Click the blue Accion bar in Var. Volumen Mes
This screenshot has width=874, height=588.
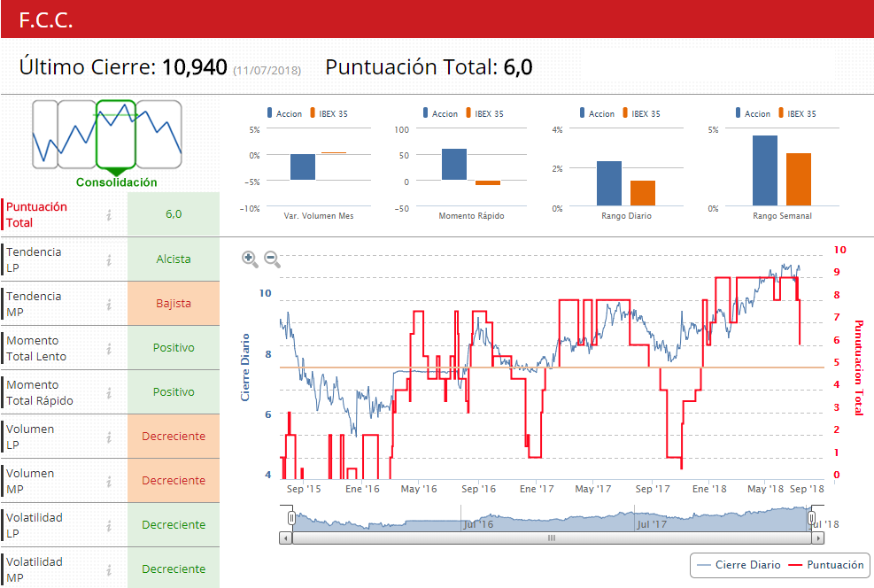coord(303,167)
